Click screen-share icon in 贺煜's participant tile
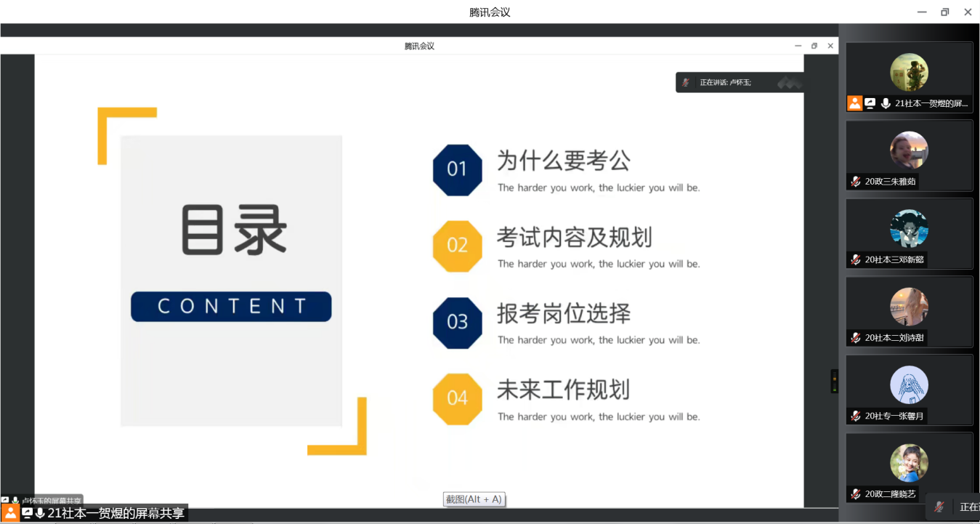Viewport: 980px width, 524px height. point(870,103)
